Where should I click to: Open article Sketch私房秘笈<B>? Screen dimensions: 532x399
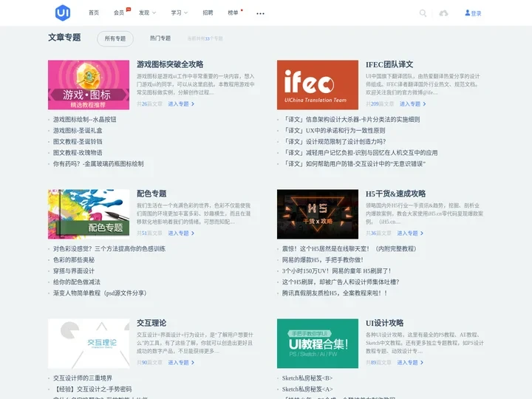pyautogui.click(x=307, y=378)
